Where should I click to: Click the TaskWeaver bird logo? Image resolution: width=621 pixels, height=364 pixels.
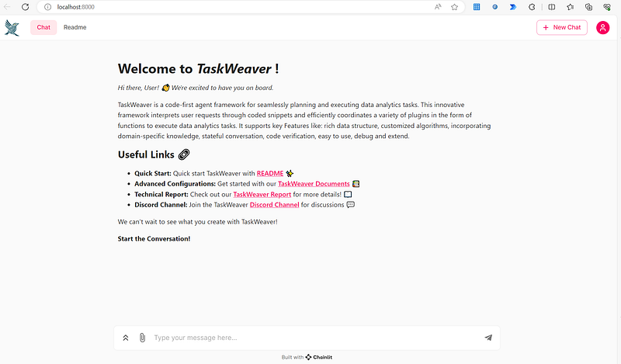click(12, 28)
